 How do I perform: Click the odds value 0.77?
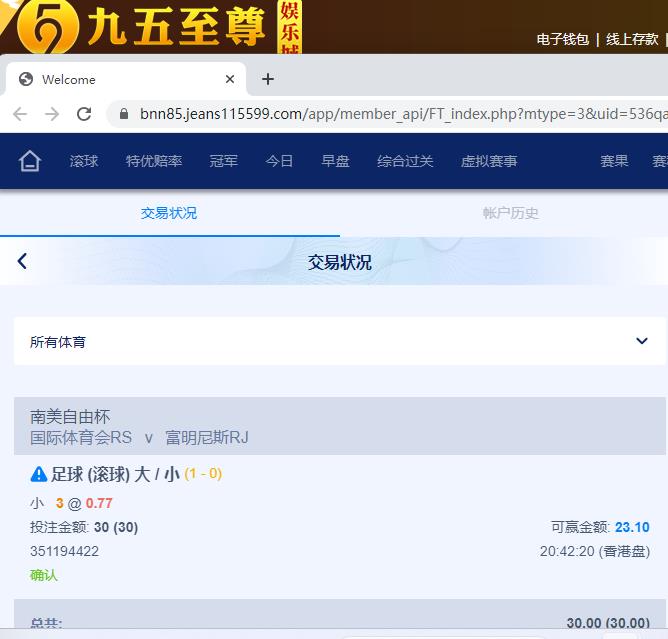[99, 503]
